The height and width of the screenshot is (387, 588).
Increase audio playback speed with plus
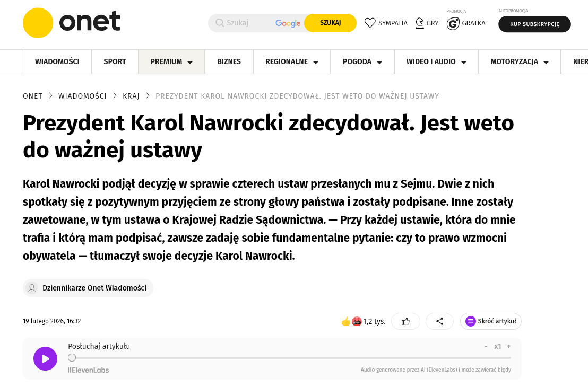[x=508, y=346]
